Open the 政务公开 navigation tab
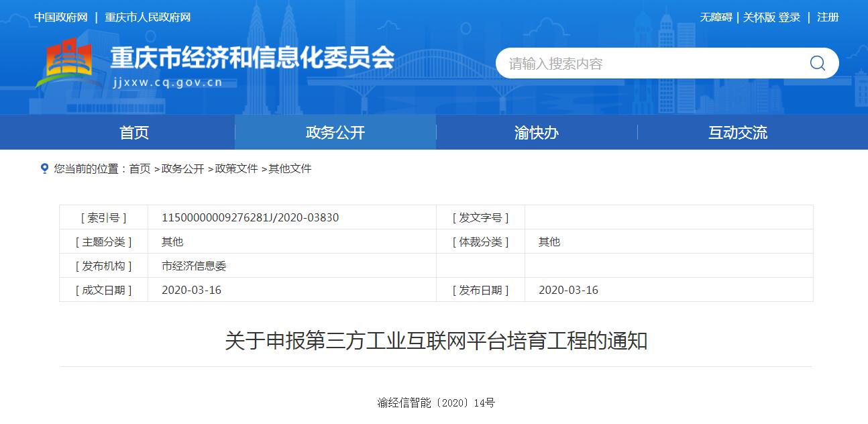This screenshot has height=424, width=868. point(335,132)
